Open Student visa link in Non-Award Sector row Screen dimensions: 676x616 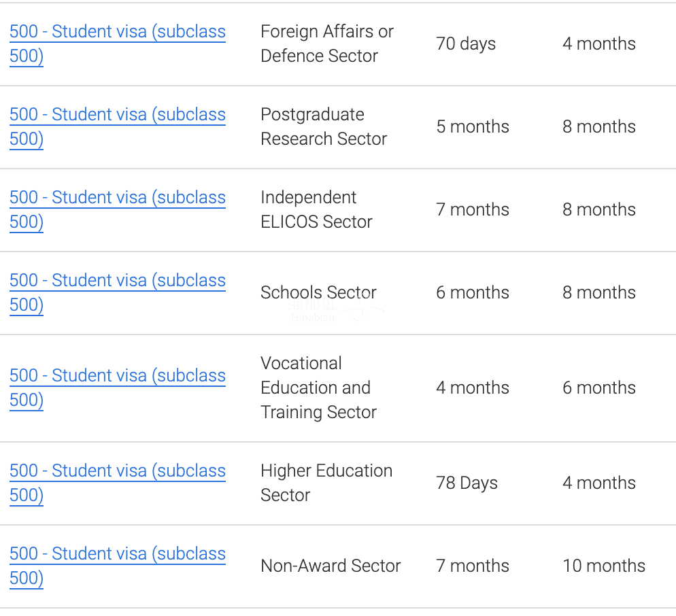[x=117, y=555]
